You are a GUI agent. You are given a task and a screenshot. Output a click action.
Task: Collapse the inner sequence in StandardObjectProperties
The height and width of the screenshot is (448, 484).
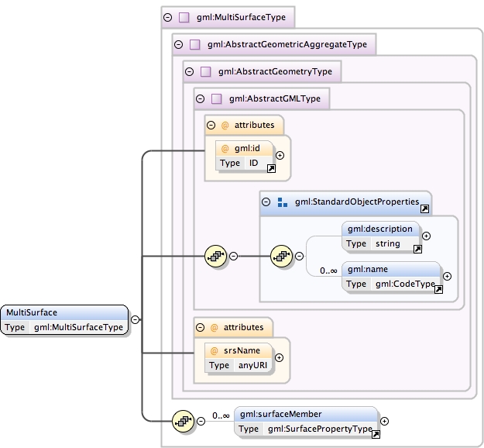299,256
